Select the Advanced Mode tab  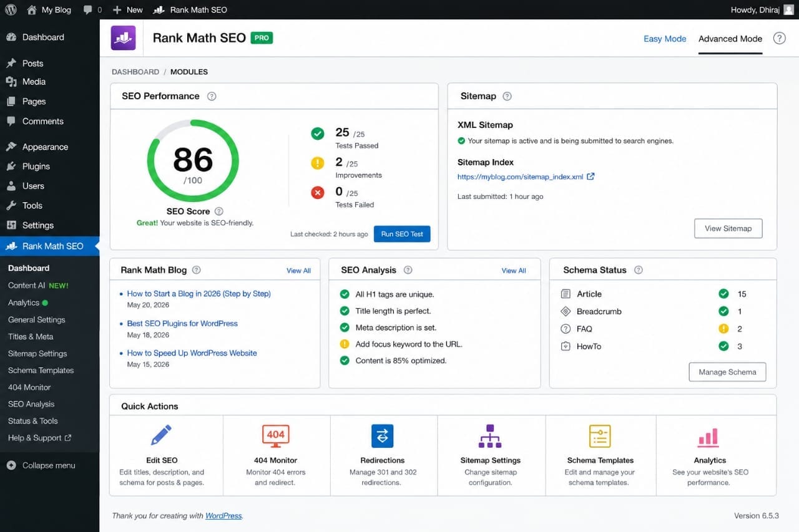[x=730, y=39]
